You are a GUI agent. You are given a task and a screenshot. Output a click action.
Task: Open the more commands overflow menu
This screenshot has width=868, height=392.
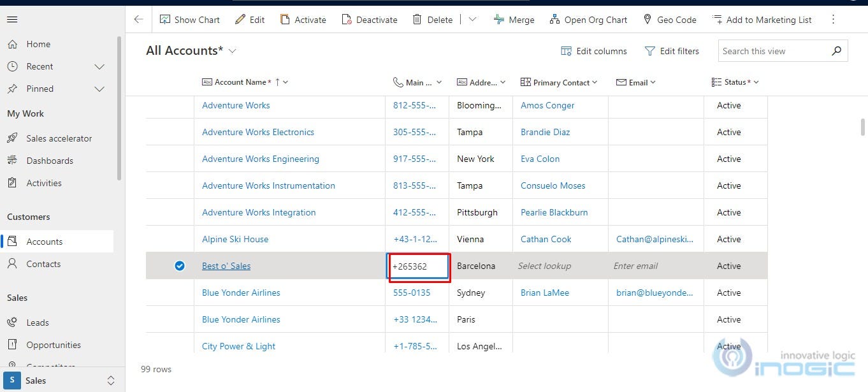[x=833, y=20]
